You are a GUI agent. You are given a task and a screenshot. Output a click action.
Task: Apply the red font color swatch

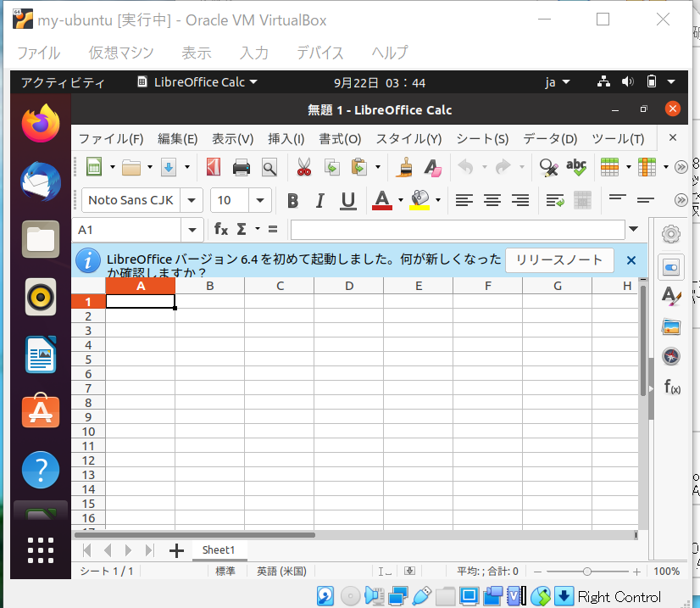click(381, 200)
